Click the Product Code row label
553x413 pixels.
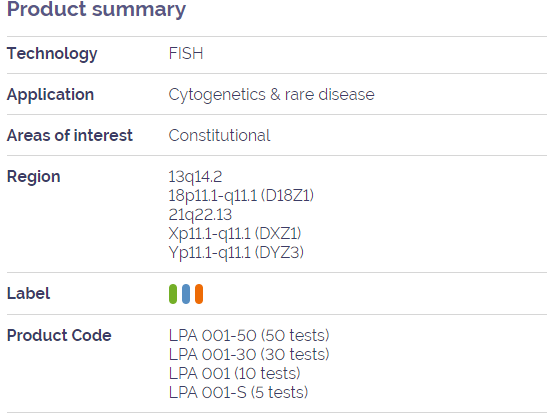click(x=59, y=335)
